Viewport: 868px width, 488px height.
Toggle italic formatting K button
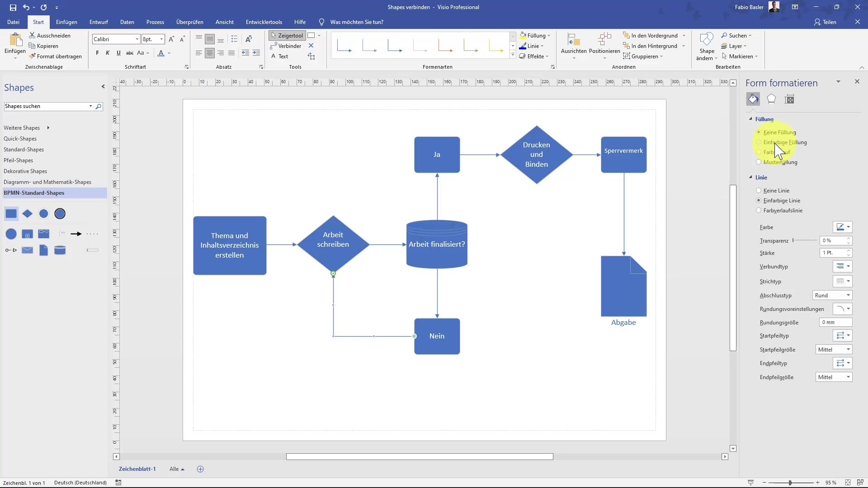tap(108, 53)
